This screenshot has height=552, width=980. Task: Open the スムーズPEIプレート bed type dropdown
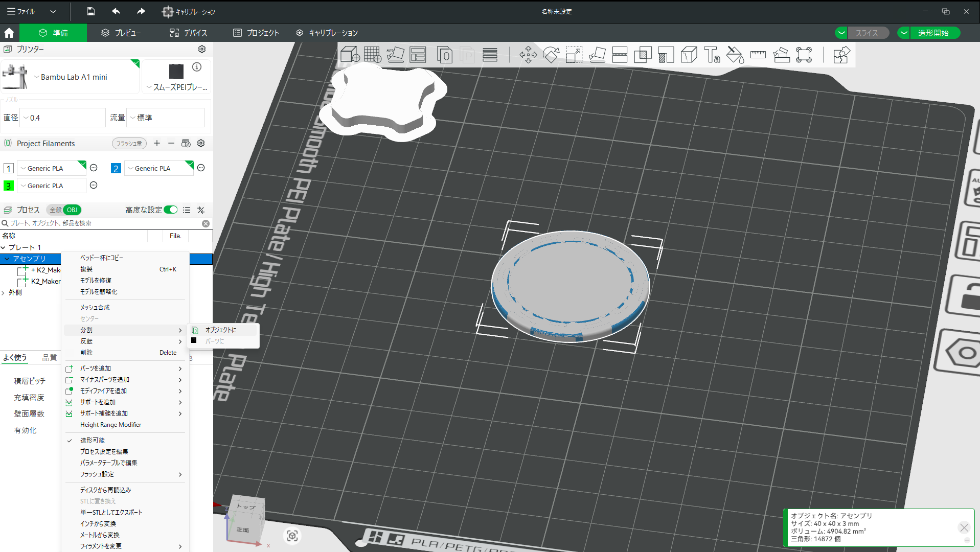click(176, 87)
